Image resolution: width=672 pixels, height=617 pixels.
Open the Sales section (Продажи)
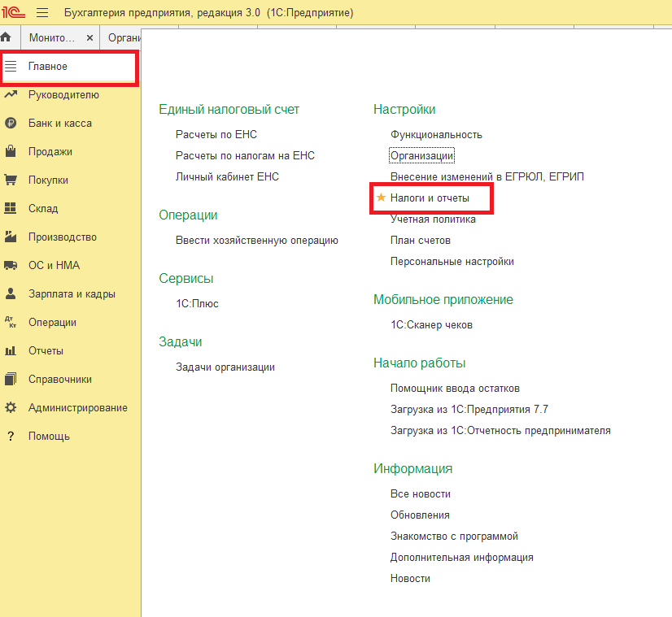pos(50,152)
